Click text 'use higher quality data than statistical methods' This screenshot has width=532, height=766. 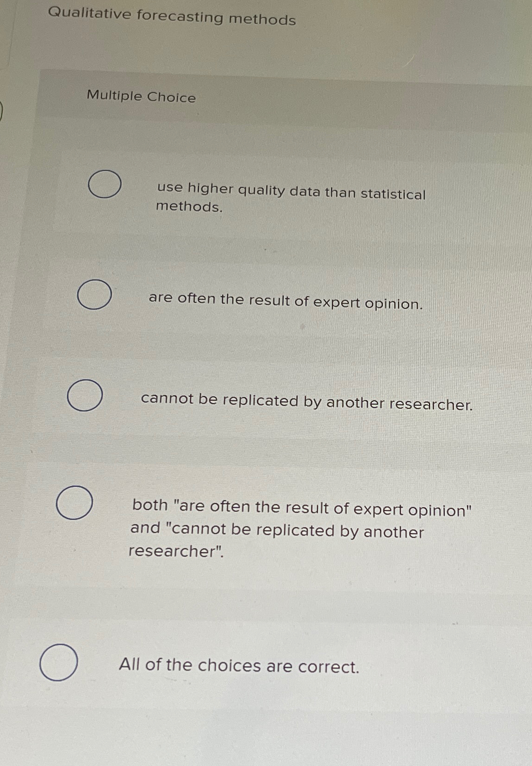tap(291, 198)
